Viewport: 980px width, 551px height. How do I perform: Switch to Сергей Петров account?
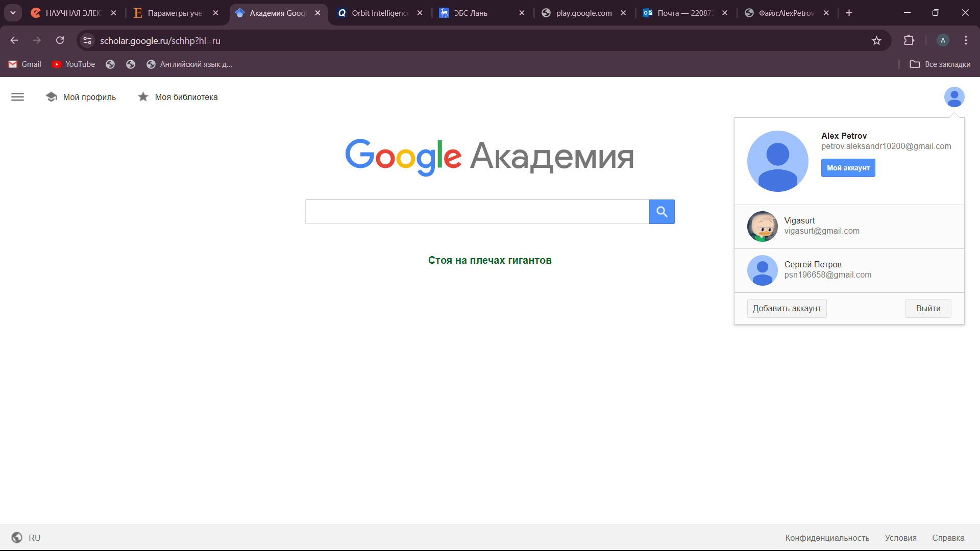click(849, 270)
